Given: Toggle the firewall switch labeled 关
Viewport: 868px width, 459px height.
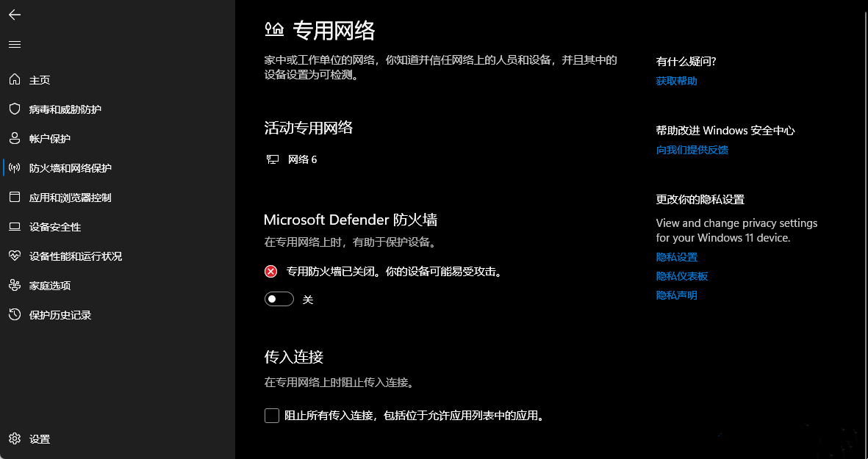Looking at the screenshot, I should [279, 299].
